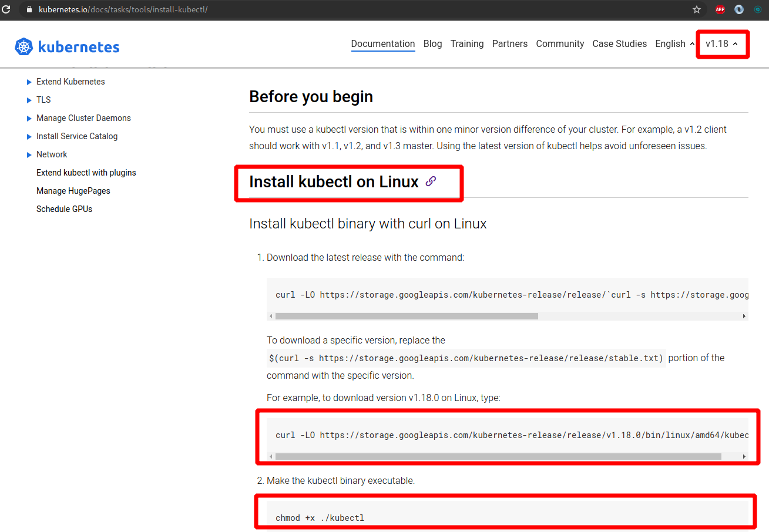Open Extend kubectl with plugins page

[86, 173]
